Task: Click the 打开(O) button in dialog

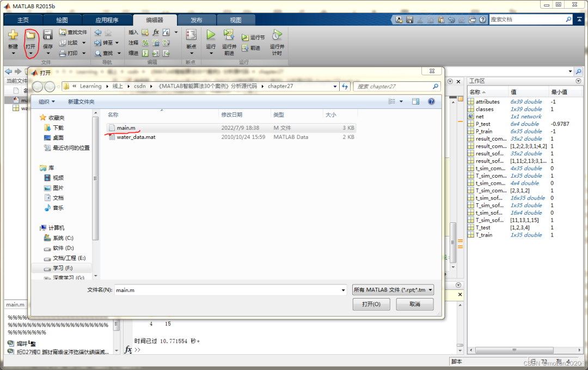Action: point(371,304)
